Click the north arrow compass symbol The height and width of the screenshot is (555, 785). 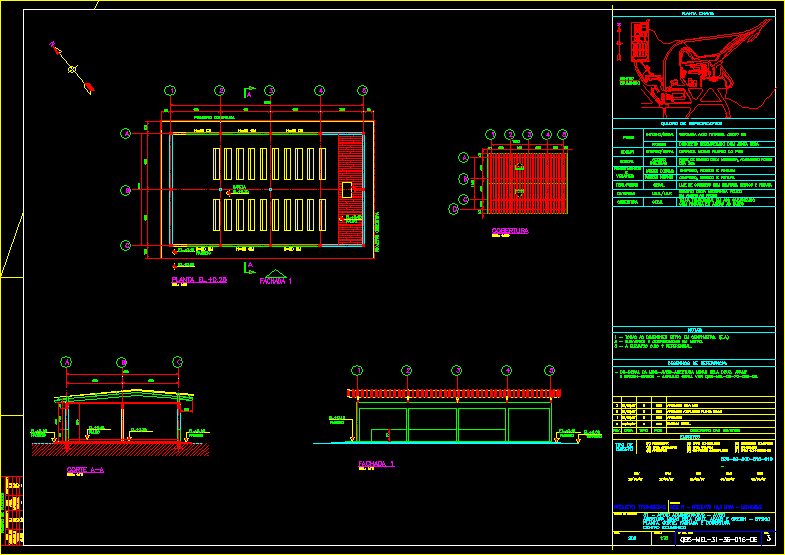coord(72,68)
